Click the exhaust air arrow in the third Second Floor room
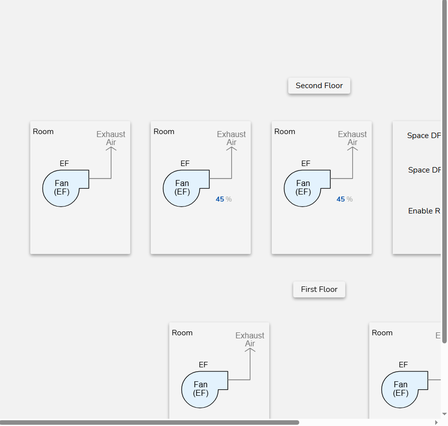 click(x=352, y=163)
